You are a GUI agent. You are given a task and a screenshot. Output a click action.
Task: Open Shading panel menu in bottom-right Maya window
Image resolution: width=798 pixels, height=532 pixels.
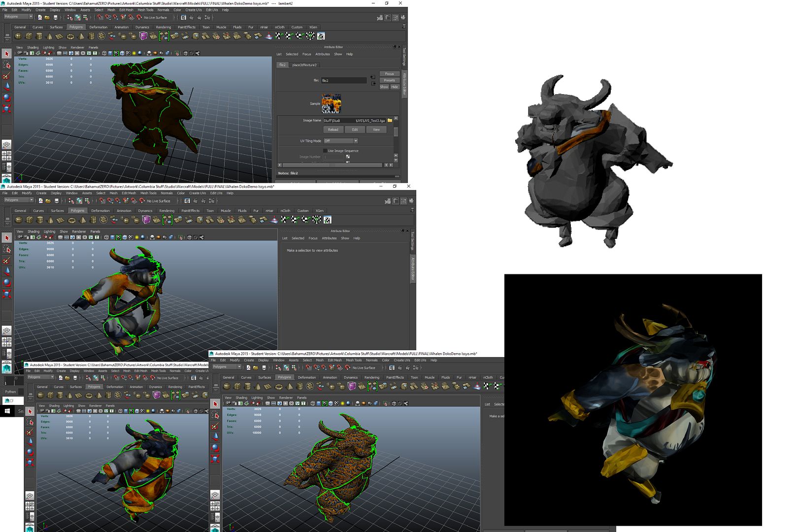[x=241, y=398]
